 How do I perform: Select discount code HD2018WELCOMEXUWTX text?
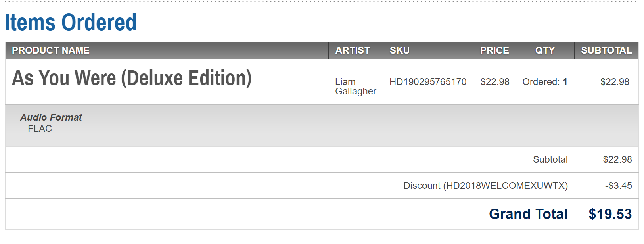click(505, 186)
